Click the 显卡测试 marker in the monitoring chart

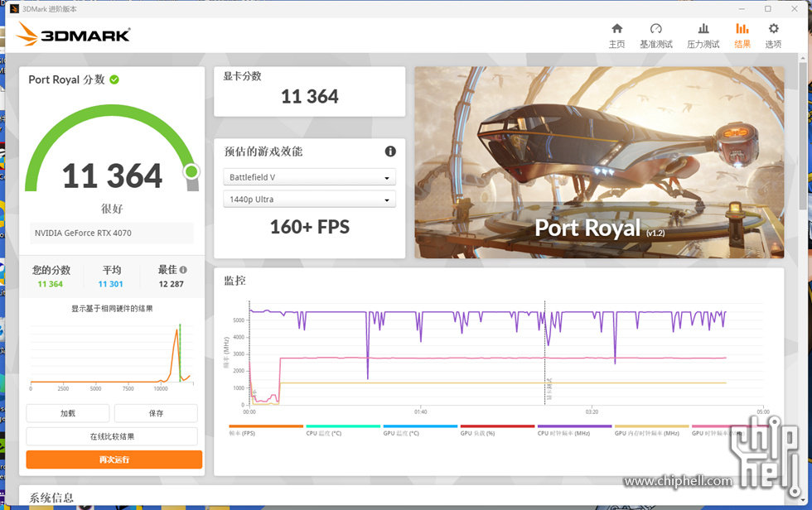click(549, 388)
